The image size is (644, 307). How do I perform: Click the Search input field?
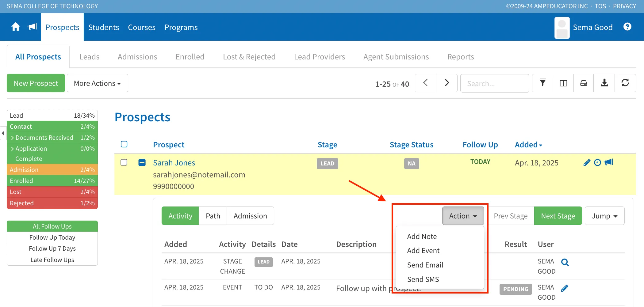(x=495, y=83)
